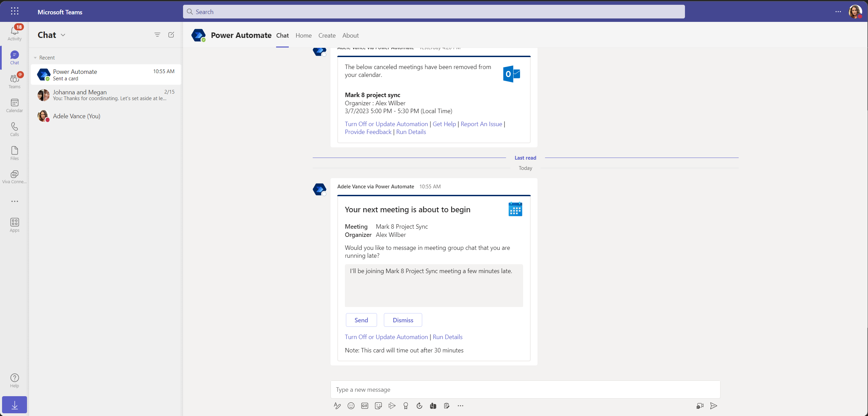Viewport: 868px width, 416px height.
Task: Switch to the Home tab
Action: (303, 36)
